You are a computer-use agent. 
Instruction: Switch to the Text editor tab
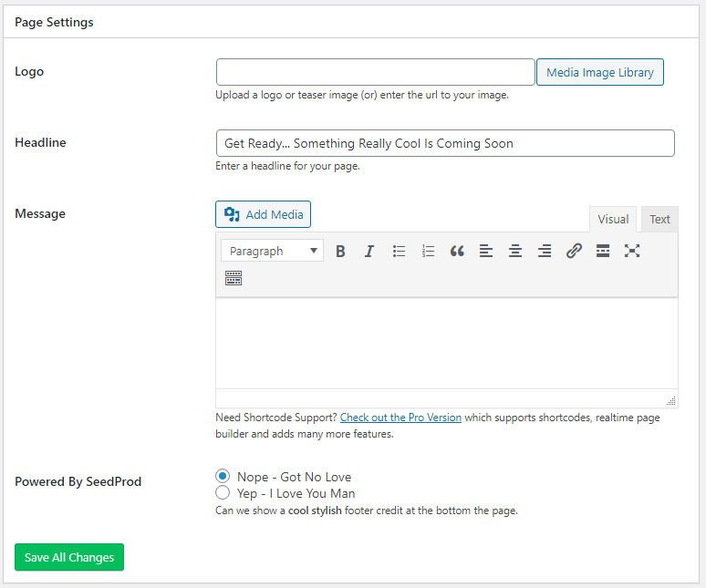click(x=659, y=219)
